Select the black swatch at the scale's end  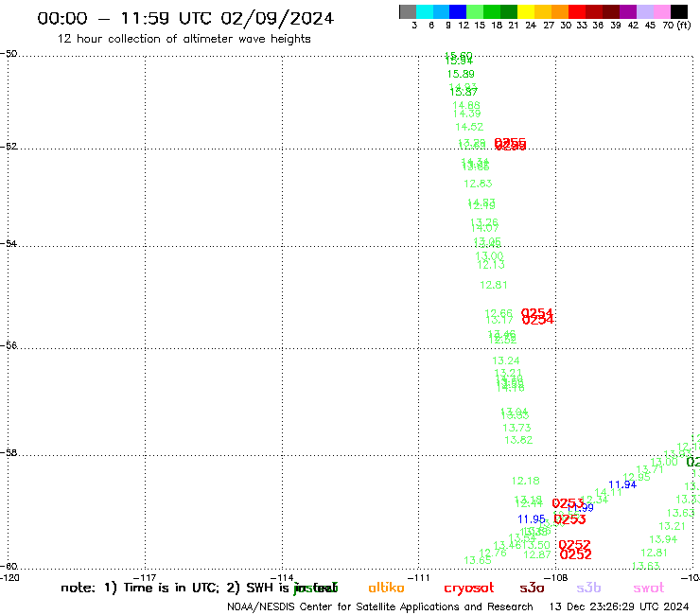pyautogui.click(x=678, y=11)
